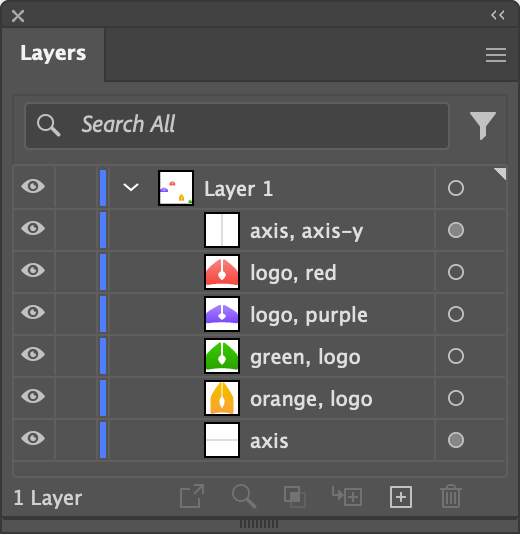Click the Locate Object magnifier icon

click(x=244, y=497)
